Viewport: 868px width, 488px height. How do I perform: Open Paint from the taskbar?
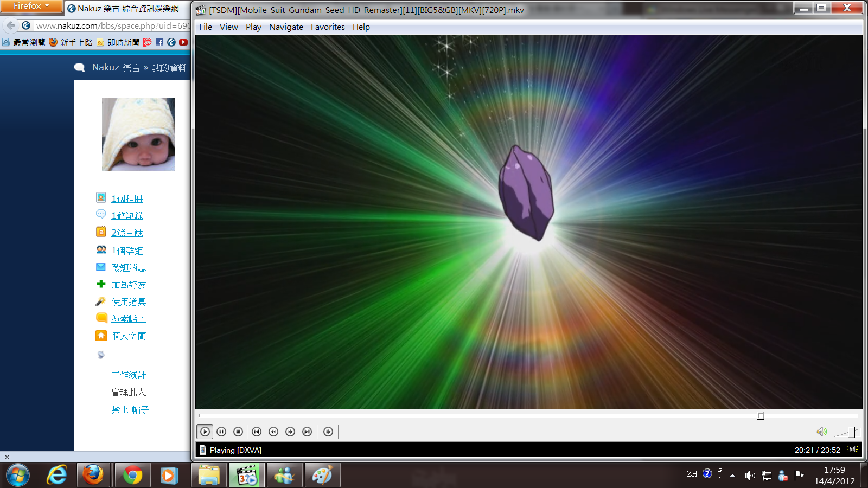click(322, 476)
